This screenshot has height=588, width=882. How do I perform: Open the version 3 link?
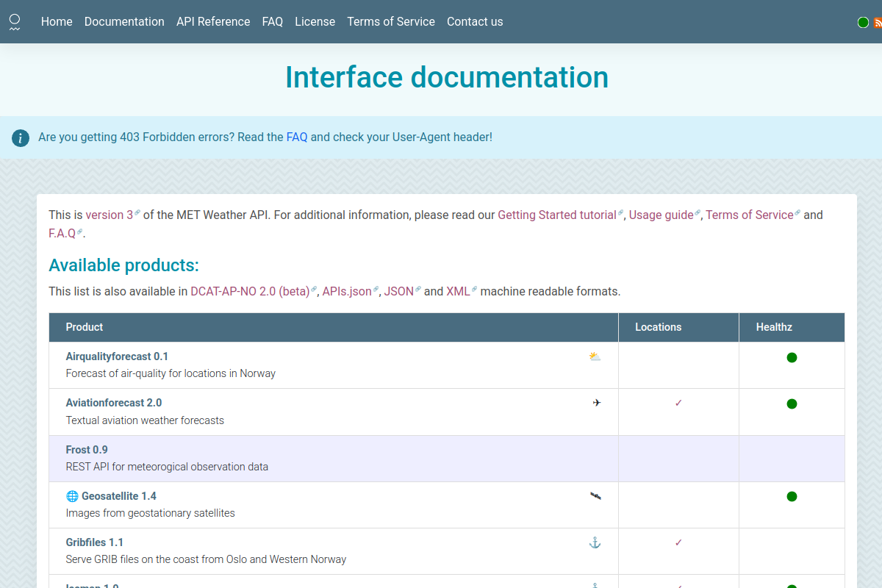(x=112, y=215)
